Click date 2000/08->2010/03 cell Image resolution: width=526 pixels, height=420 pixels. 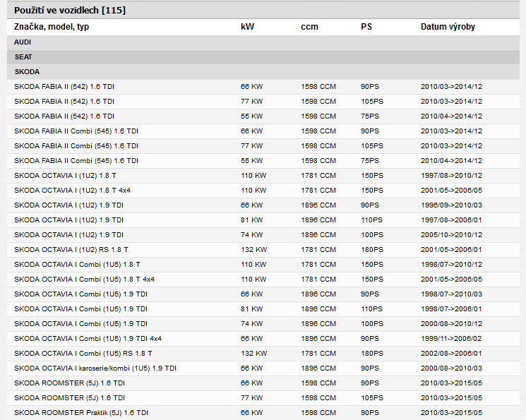coord(451,368)
